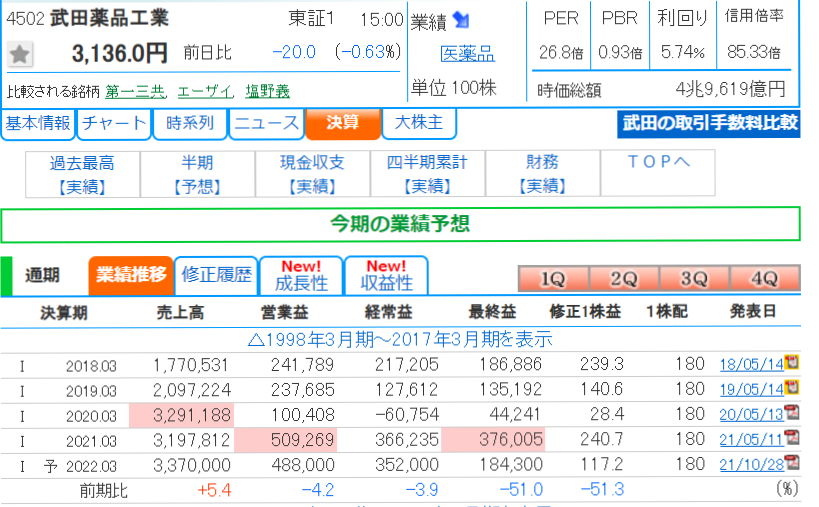Jump to 現金収支【実績】 section
This screenshot has width=819, height=507.
pos(312,174)
